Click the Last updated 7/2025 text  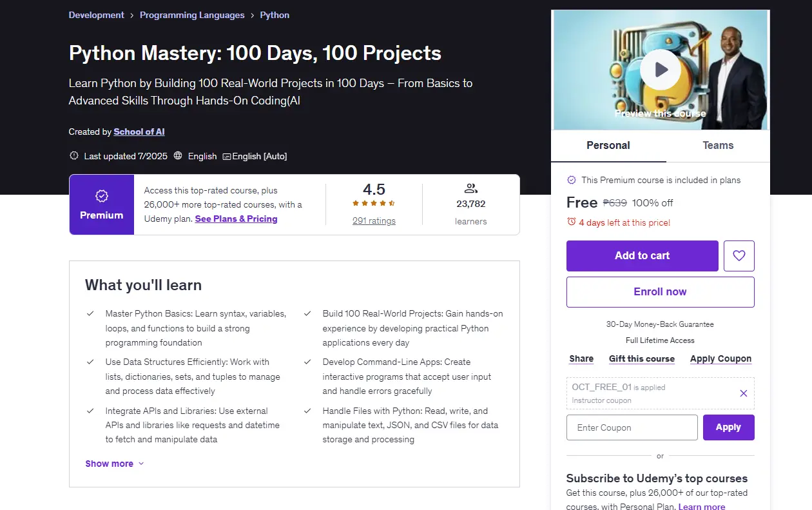[x=126, y=156]
